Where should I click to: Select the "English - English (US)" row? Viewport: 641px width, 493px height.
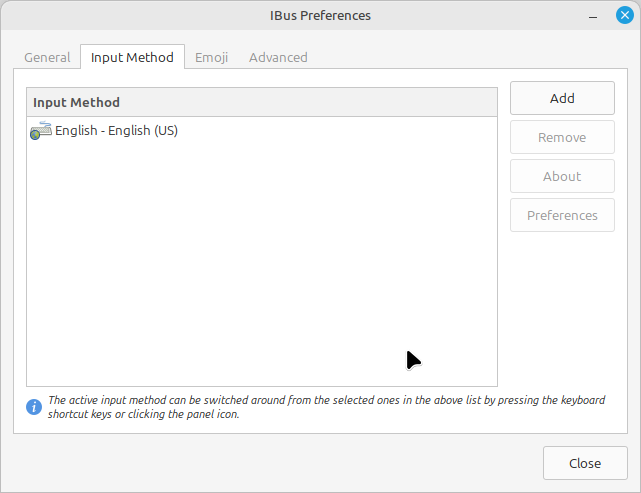[x=262, y=131]
